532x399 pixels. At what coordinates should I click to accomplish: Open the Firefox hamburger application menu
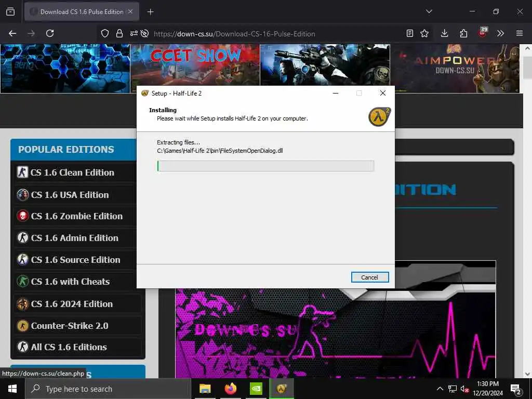[x=520, y=33]
